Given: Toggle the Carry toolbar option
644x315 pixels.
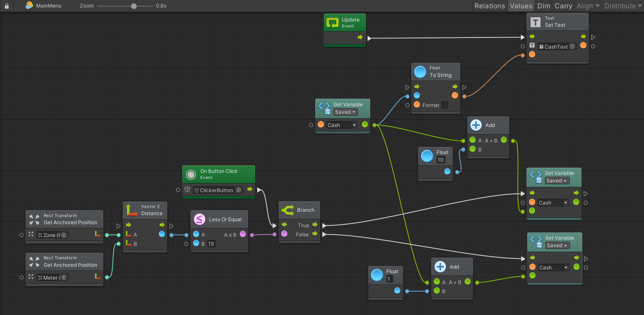Looking at the screenshot, I should pos(563,6).
